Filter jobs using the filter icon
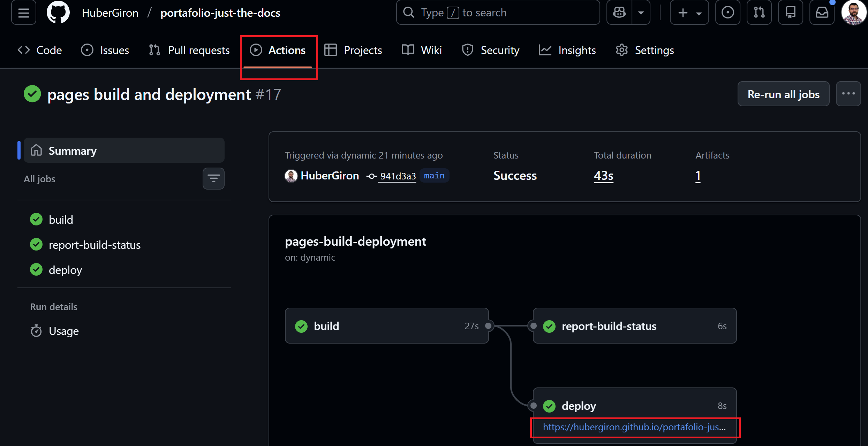868x446 pixels. point(213,178)
